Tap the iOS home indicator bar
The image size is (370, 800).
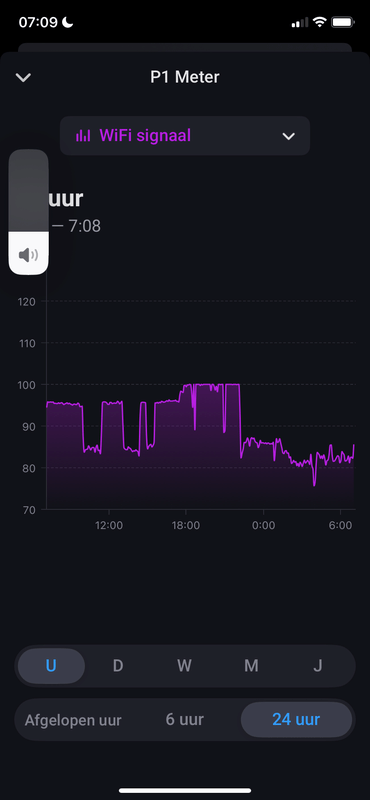185,791
